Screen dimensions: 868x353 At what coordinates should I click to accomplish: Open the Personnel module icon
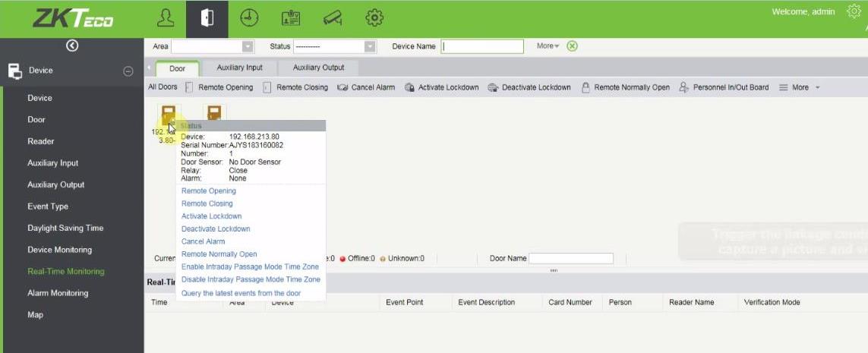click(166, 19)
